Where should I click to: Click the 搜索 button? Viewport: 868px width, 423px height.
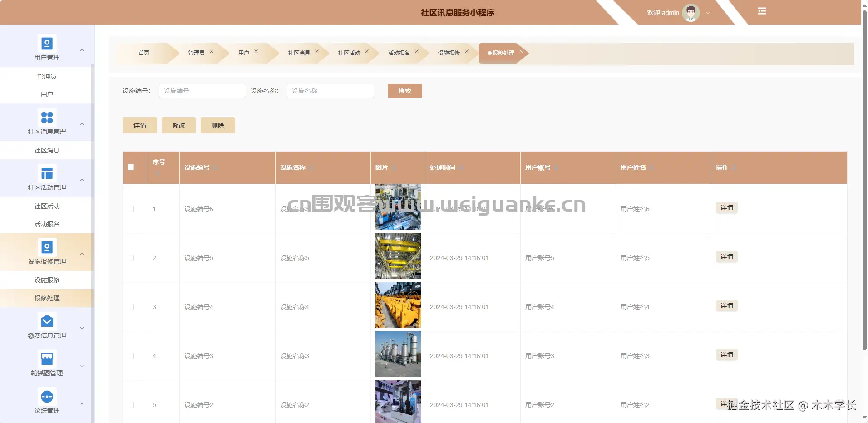point(405,91)
